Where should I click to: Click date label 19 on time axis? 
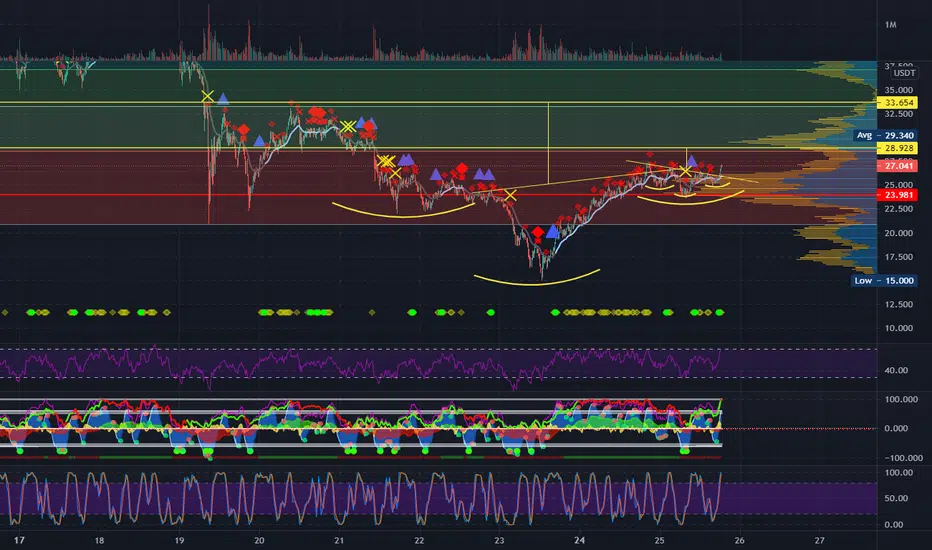click(179, 540)
